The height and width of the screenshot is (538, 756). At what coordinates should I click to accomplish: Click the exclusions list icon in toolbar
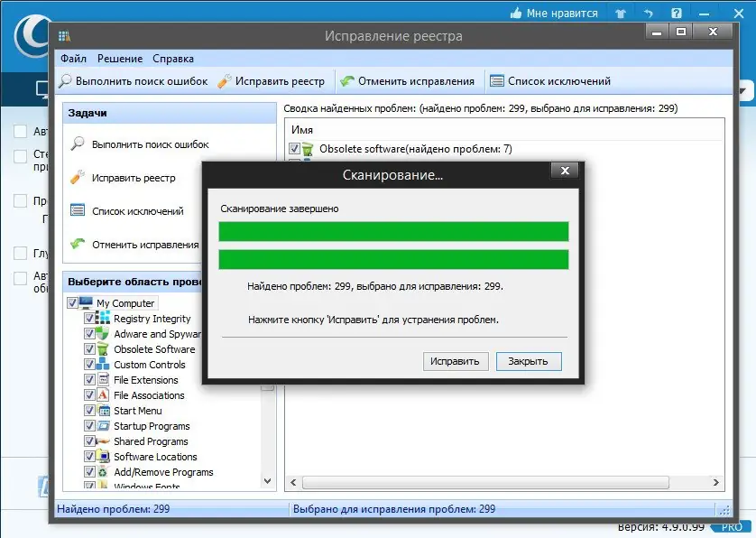[x=496, y=81]
